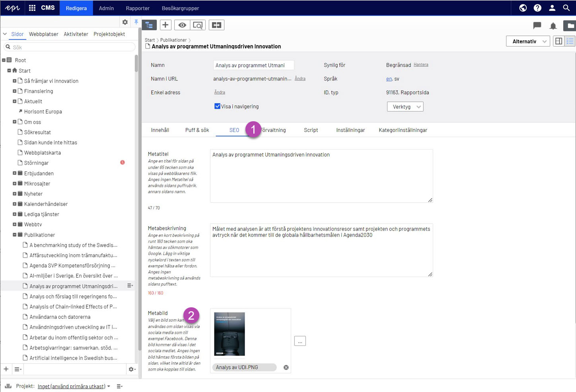Click the help question mark icon
Viewport: 576px width, 392px height.
(537, 8)
